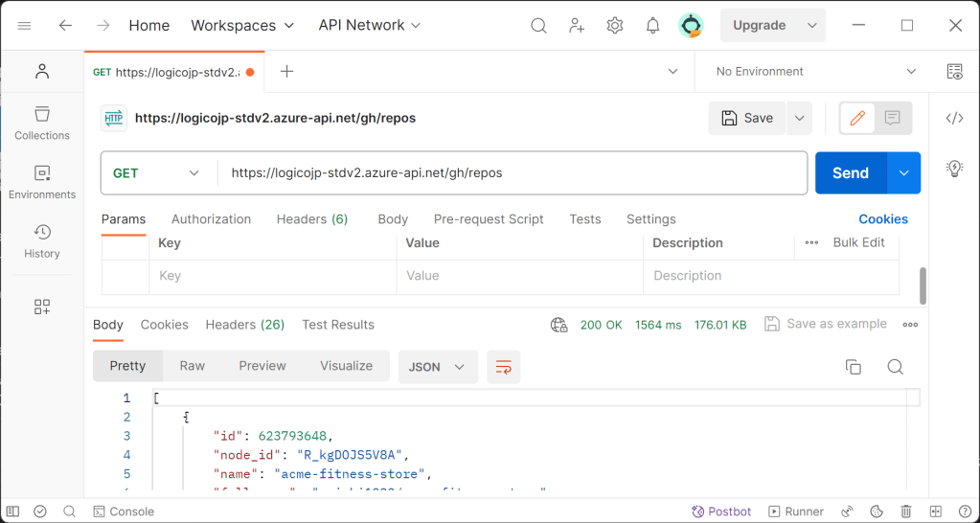Open the Cookies link
980x523 pixels.
pyautogui.click(x=882, y=219)
